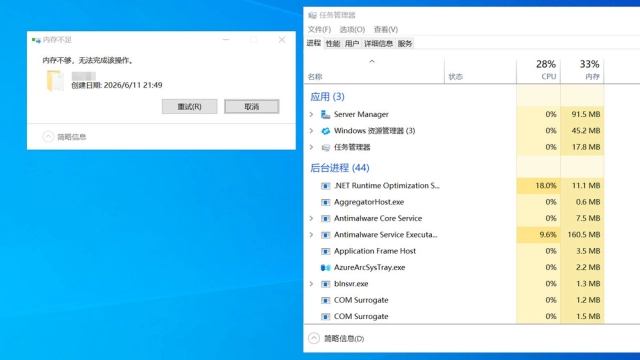640x360 pixels.
Task: Click the folder icon in memory dialog
Action: click(55, 80)
